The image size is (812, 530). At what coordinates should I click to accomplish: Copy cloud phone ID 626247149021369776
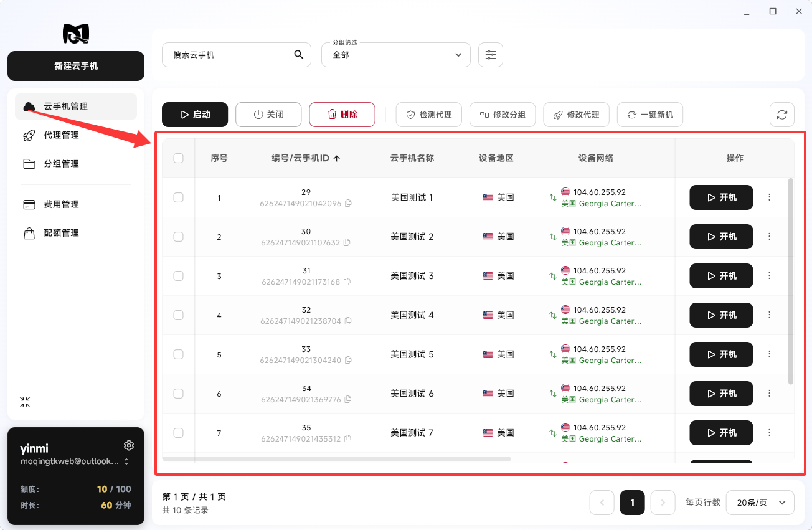pyautogui.click(x=348, y=400)
